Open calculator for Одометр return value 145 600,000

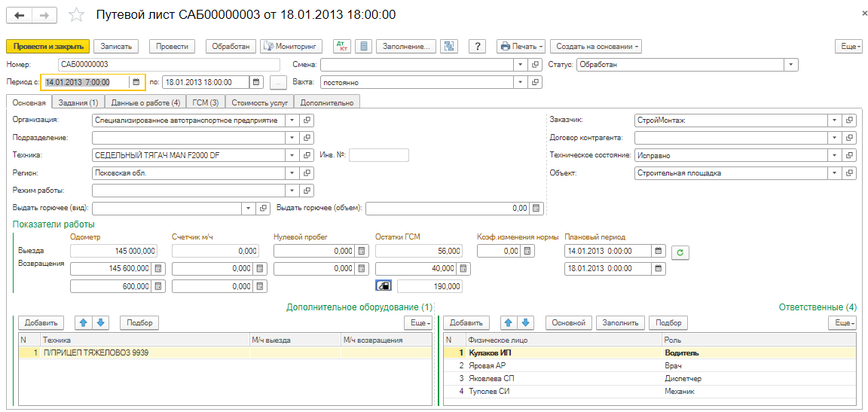pos(157,268)
